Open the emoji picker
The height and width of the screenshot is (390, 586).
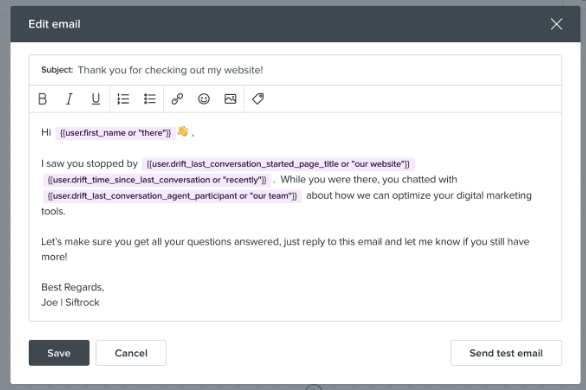pyautogui.click(x=204, y=99)
